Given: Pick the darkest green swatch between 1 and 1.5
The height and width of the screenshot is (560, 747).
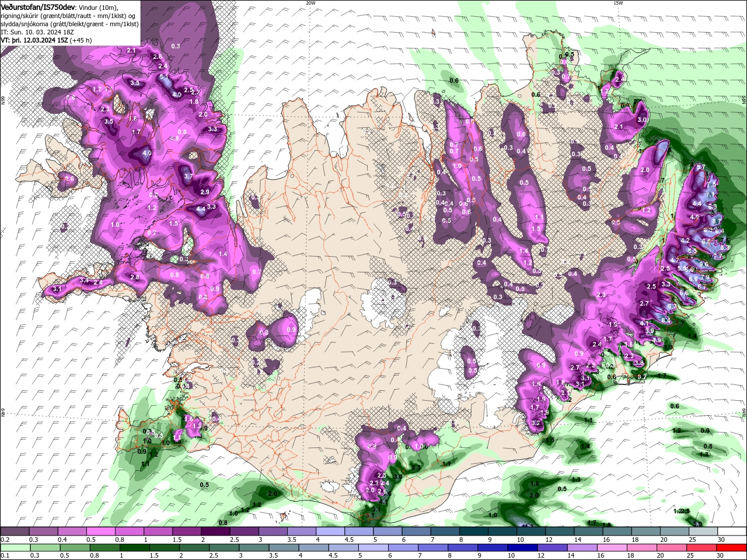Looking at the screenshot, I should tap(135, 547).
